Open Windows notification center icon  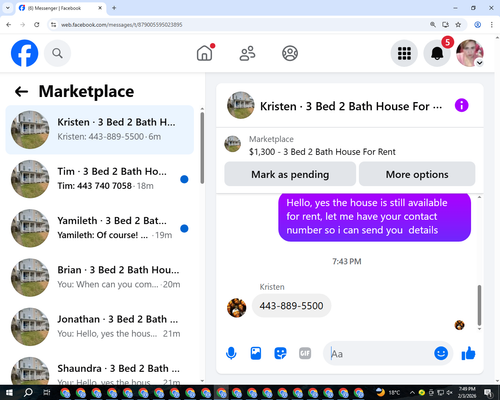click(x=488, y=393)
